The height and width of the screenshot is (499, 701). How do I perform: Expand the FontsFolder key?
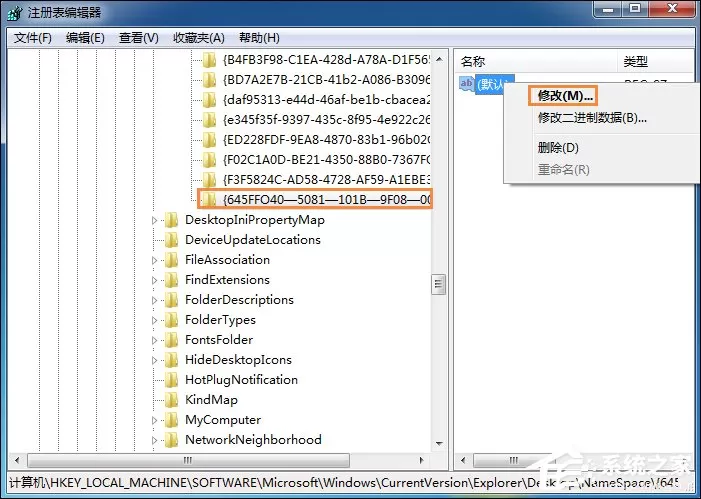[154, 340]
